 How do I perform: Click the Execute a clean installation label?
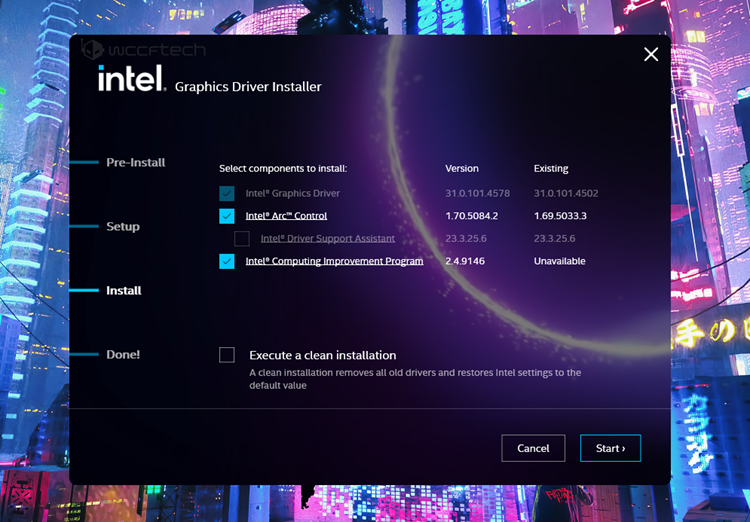[323, 355]
